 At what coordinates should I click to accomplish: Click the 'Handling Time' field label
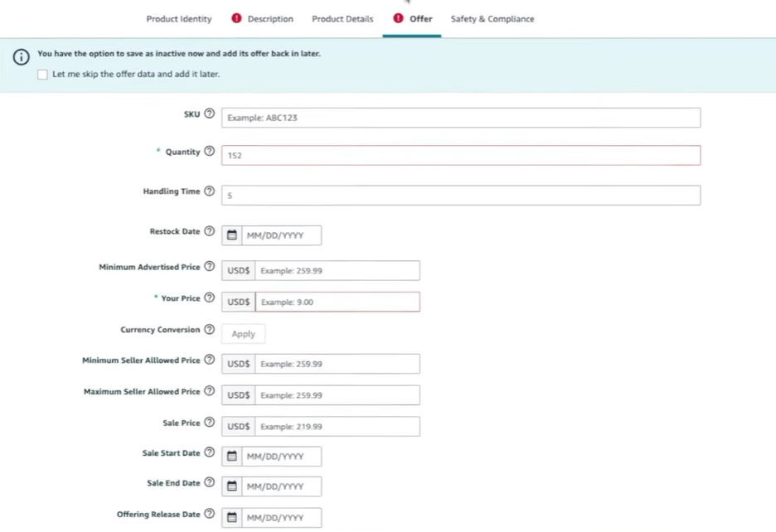click(172, 191)
